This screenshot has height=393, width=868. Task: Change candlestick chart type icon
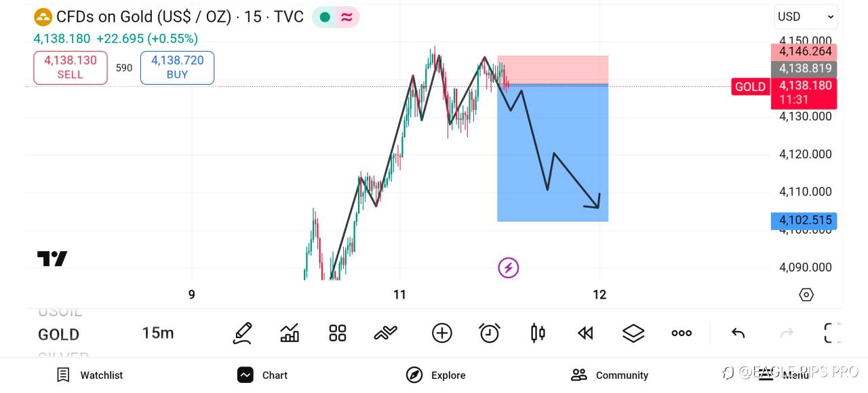(538, 333)
